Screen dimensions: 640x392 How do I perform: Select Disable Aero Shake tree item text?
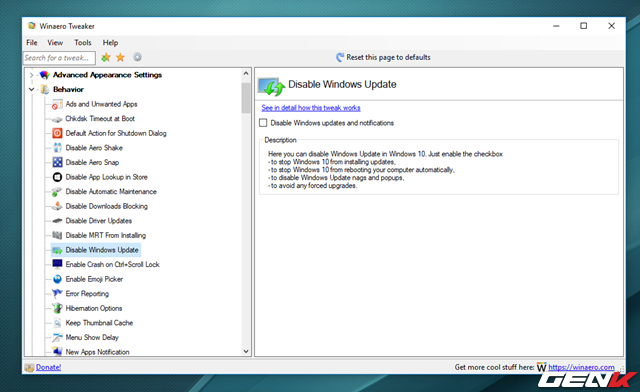tap(94, 148)
